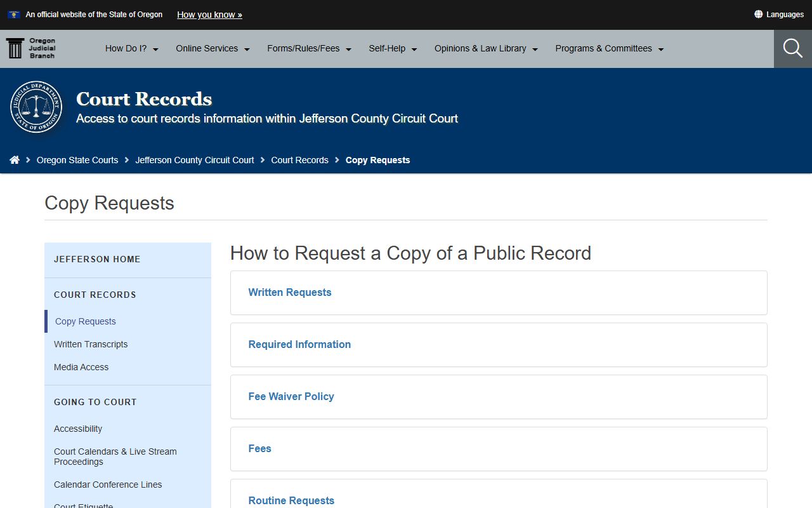Select the Court Records sidebar heading

[x=95, y=295]
